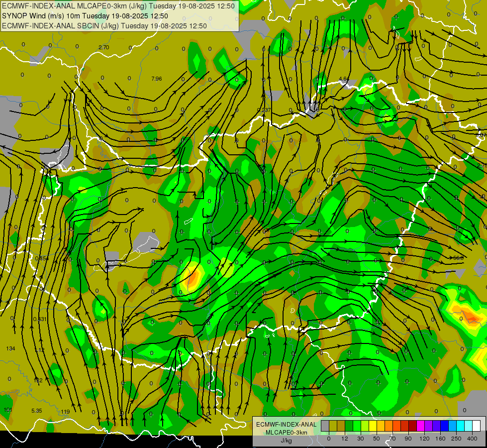This screenshot has width=487, height=448.
Task: Click the legend tick label 90
Action: coord(408,439)
